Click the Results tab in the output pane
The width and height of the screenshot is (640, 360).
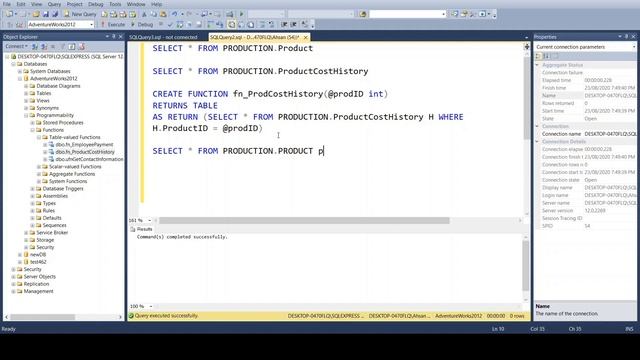click(x=141, y=229)
